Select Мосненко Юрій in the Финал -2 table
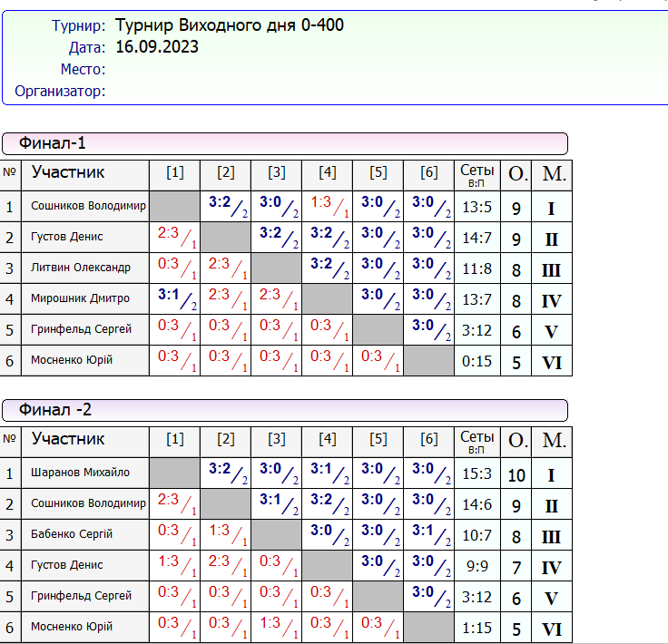668x644 pixels. pos(72,627)
